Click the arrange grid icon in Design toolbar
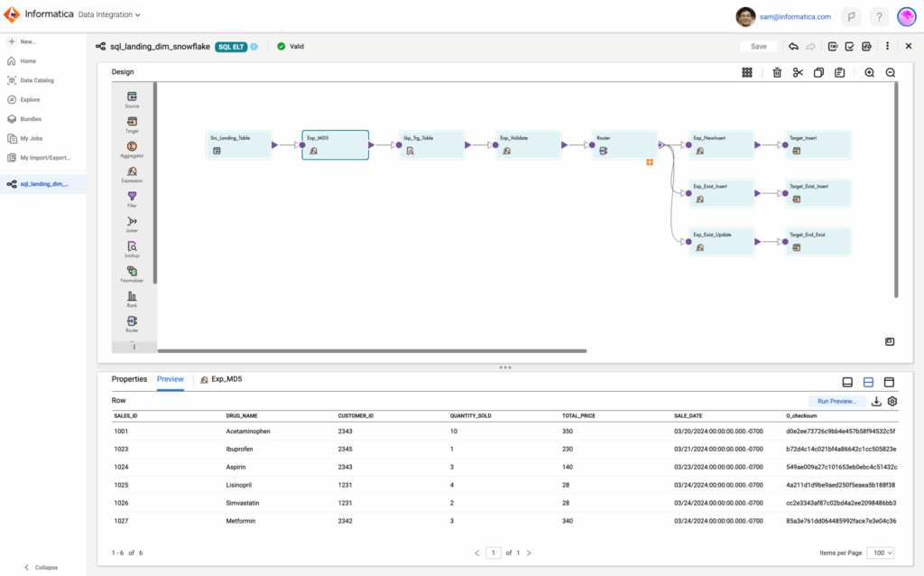The height and width of the screenshot is (576, 924). point(747,72)
